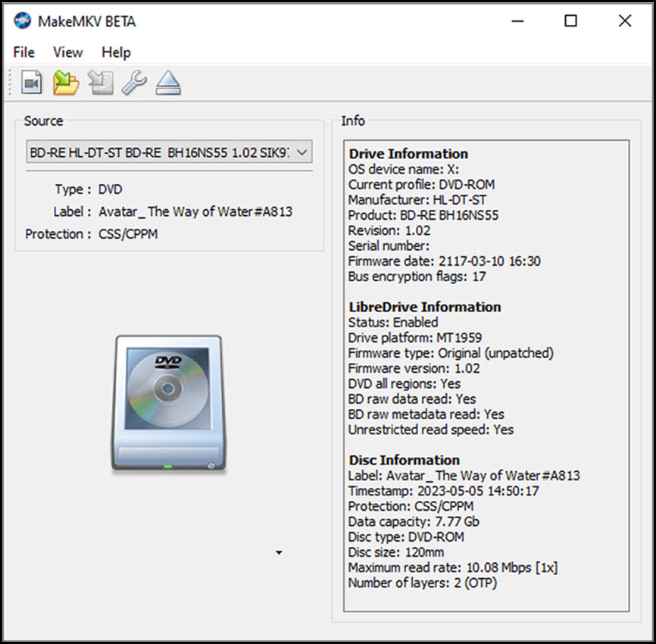656x644 pixels.
Task: Eject the disc with the eject icon
Action: [168, 83]
